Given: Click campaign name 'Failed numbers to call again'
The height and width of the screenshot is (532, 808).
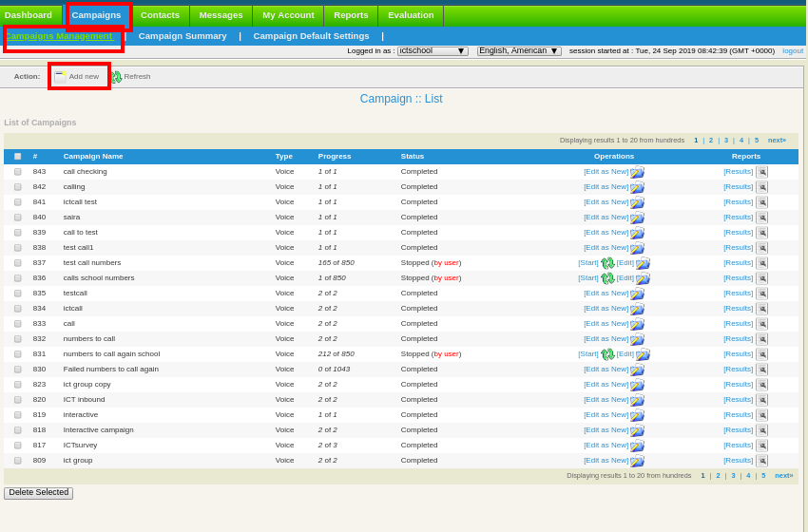Looking at the screenshot, I should tap(111, 370).
